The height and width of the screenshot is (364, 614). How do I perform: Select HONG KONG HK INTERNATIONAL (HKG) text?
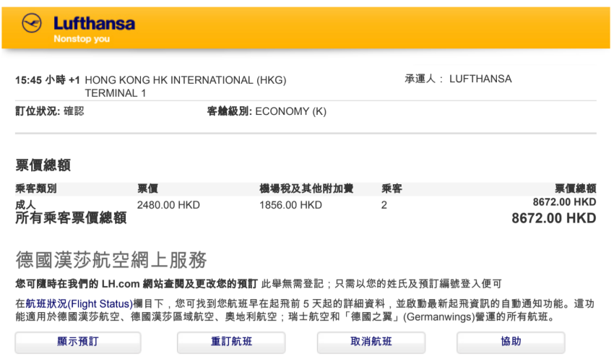186,80
